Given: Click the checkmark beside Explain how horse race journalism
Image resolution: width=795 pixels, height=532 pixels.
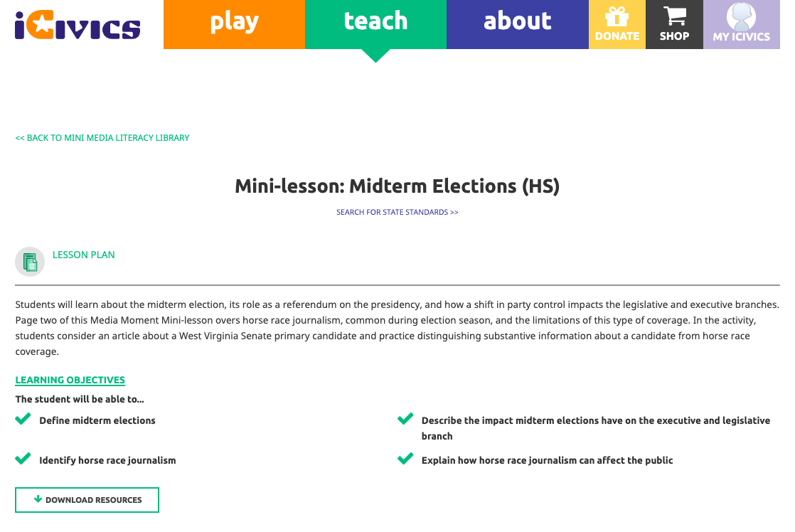Looking at the screenshot, I should (x=405, y=458).
